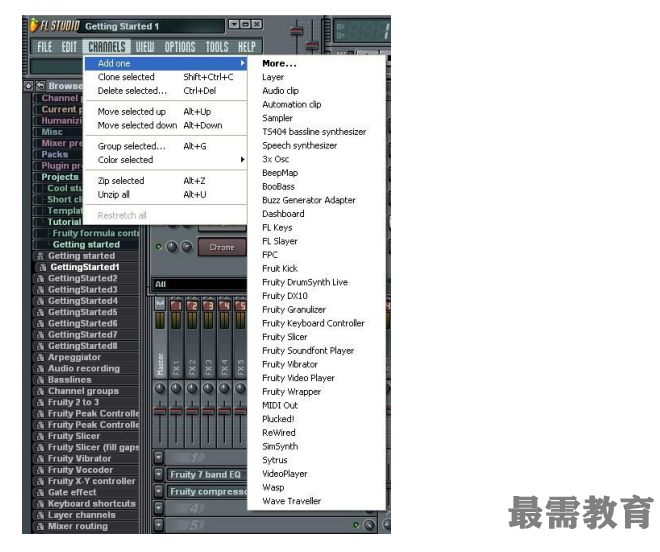Add Fruity Soundfont Player
The image size is (660, 552).
(x=308, y=351)
